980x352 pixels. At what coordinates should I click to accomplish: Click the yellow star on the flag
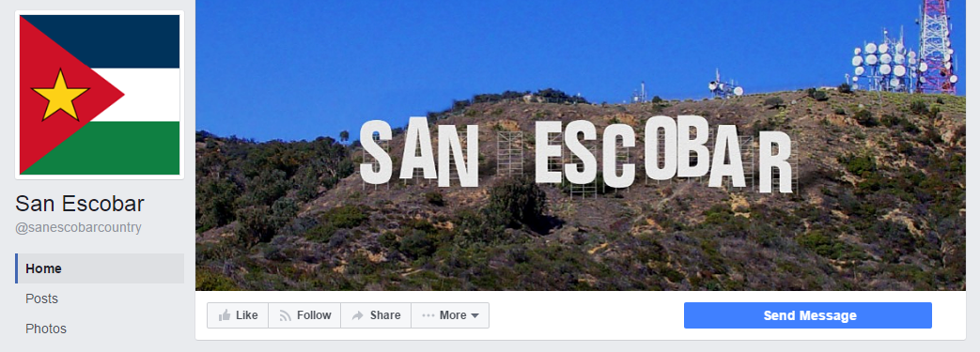(61, 96)
